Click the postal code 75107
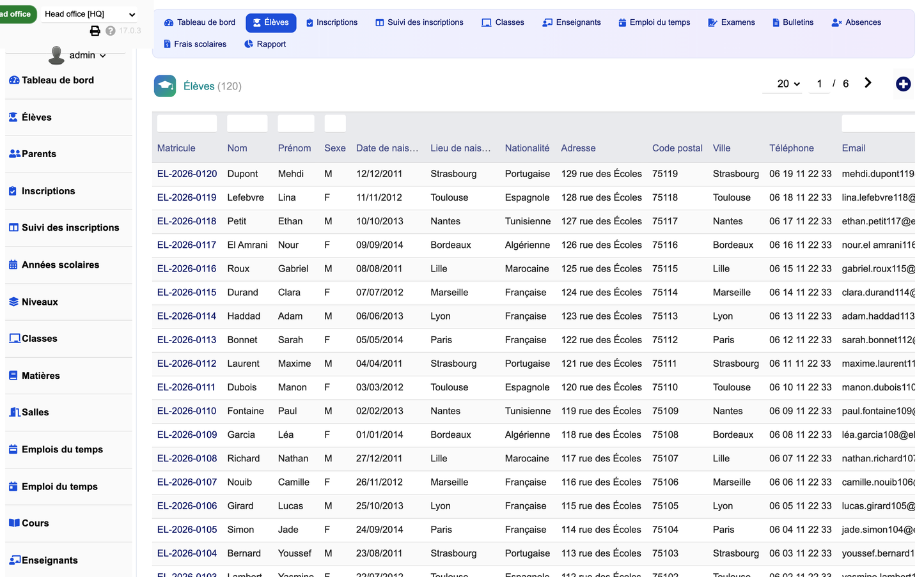 tap(665, 458)
